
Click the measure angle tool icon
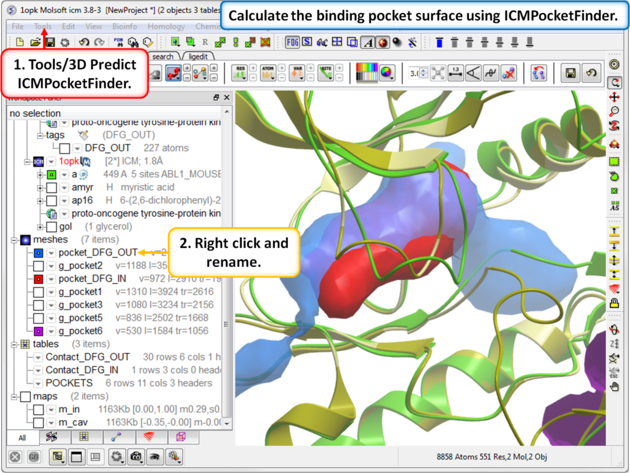point(473,73)
